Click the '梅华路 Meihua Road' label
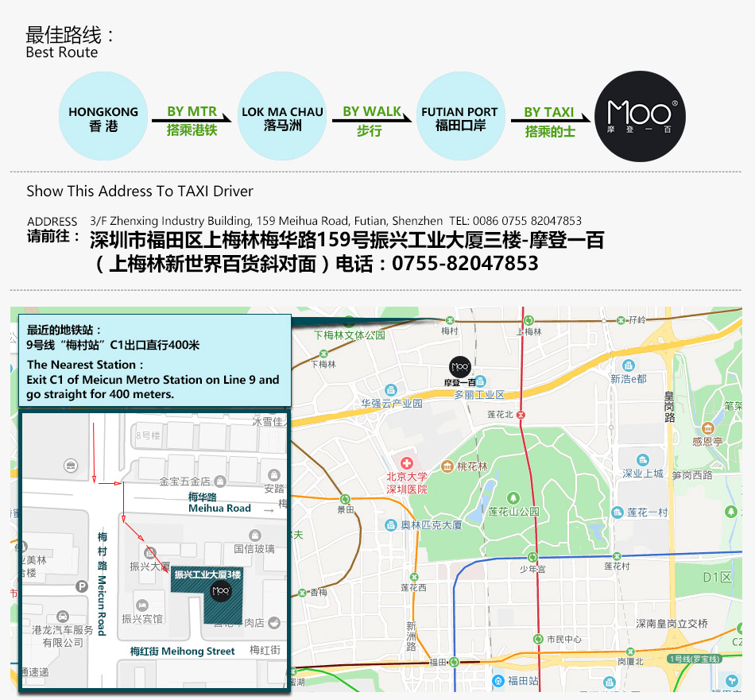 (x=219, y=502)
